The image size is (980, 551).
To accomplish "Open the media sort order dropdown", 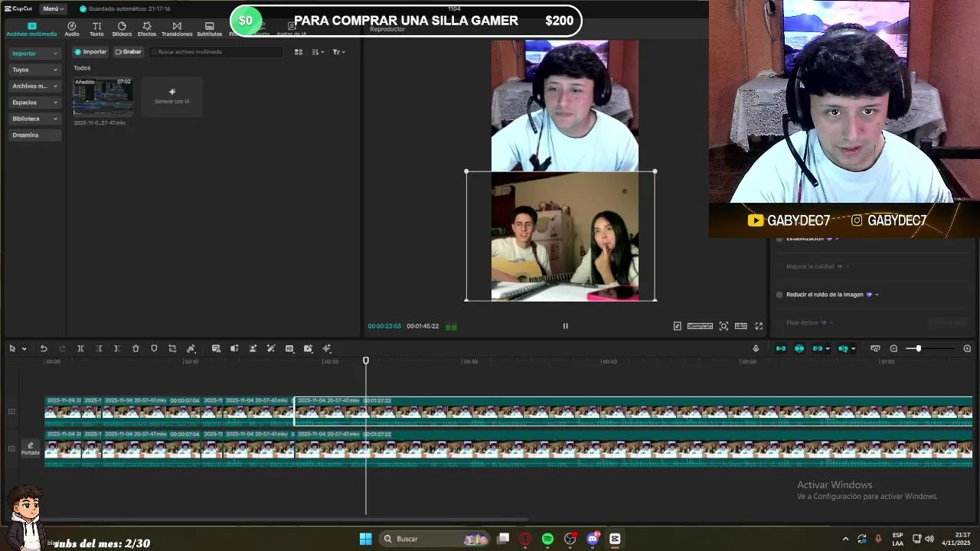I will (x=318, y=52).
